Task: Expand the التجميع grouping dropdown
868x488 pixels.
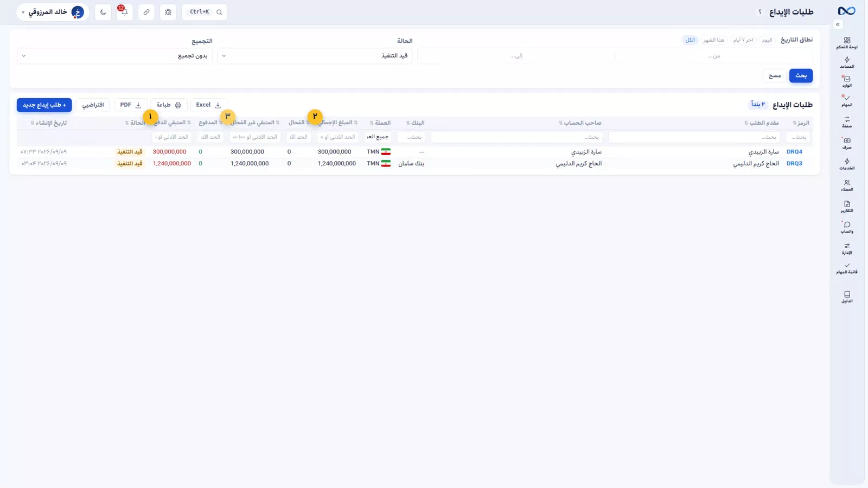Action: pos(115,56)
